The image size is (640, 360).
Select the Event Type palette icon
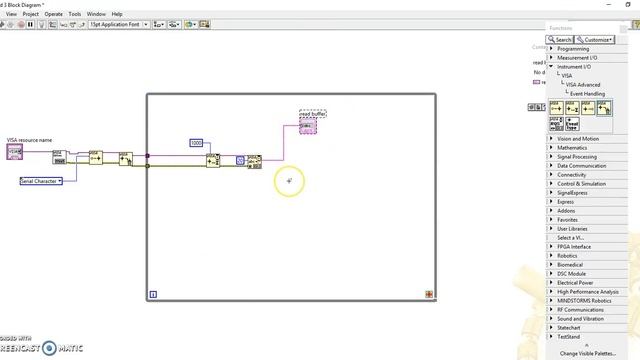point(572,124)
